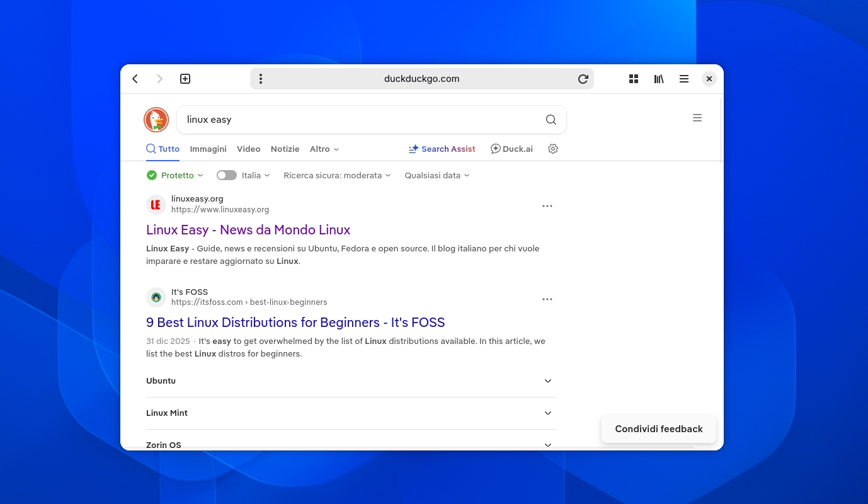Click the Linux Easy site favicon
This screenshot has height=504, width=868.
coord(156,205)
